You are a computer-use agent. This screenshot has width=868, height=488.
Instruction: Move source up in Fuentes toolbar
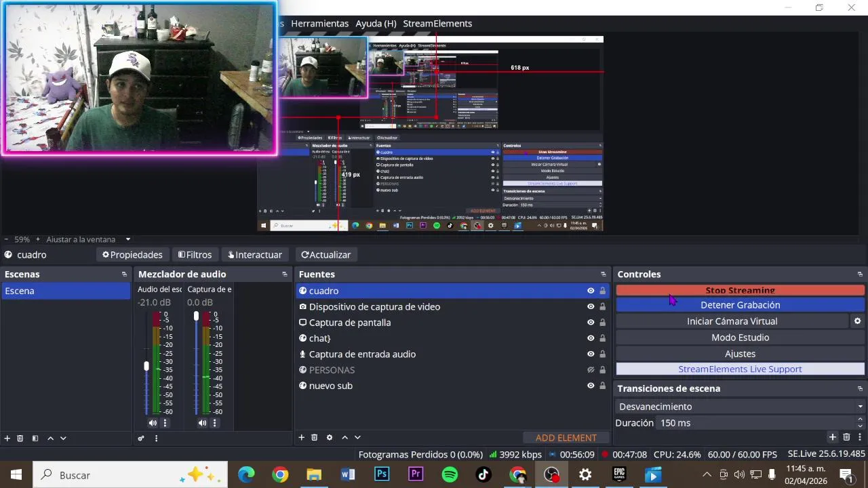(344, 438)
